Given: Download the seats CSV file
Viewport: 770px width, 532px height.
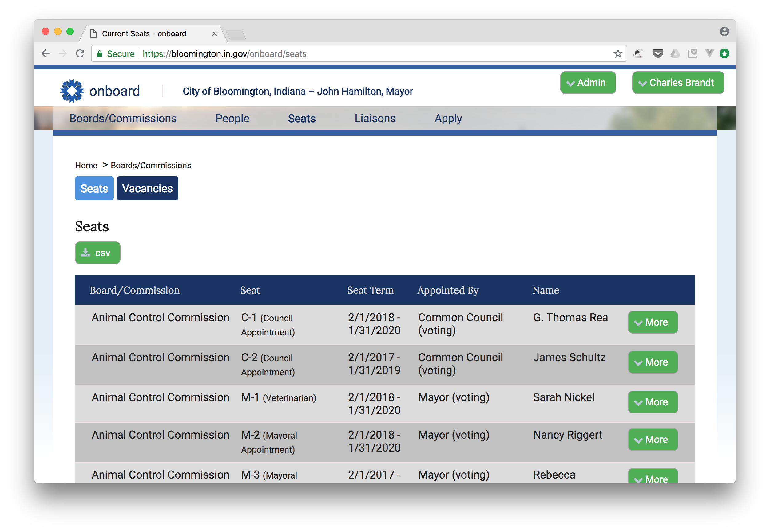Looking at the screenshot, I should pos(97,253).
